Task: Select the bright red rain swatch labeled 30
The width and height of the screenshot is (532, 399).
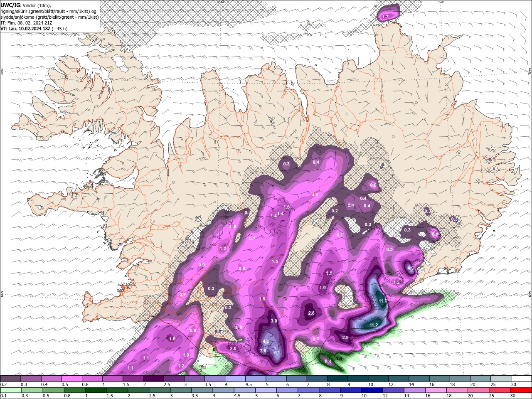Action: [x=521, y=390]
